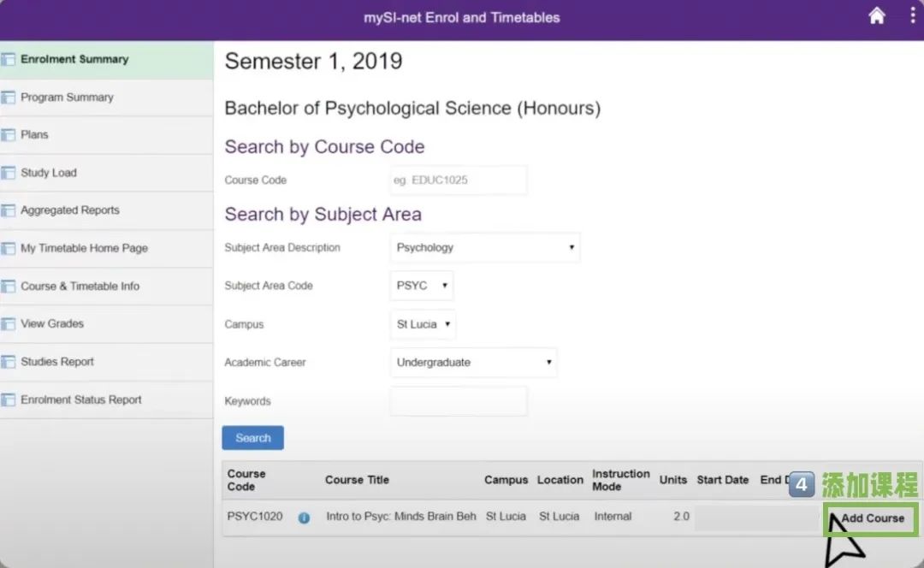Viewport: 924px width, 568px height.
Task: Click the blue Search button
Action: click(252, 438)
